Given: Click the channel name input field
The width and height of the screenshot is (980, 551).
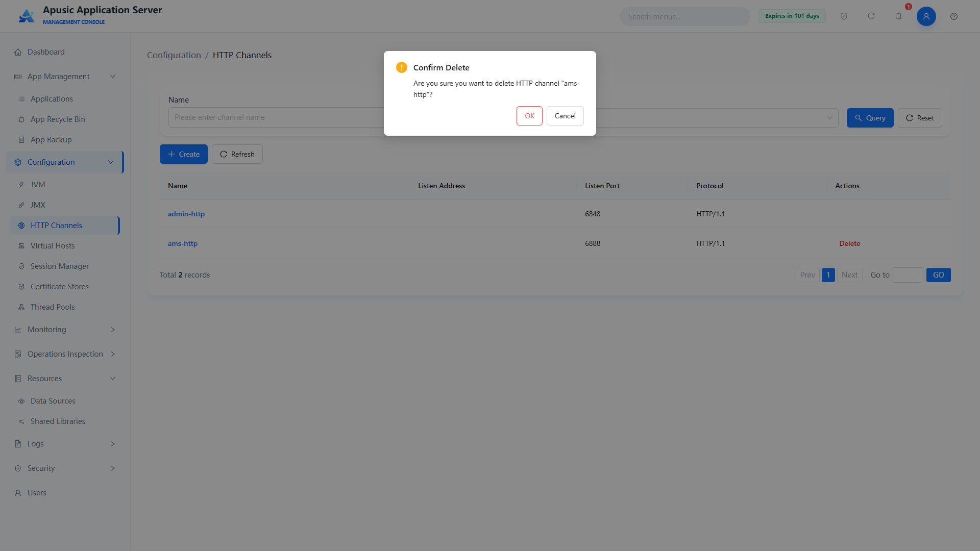Looking at the screenshot, I should (x=276, y=117).
